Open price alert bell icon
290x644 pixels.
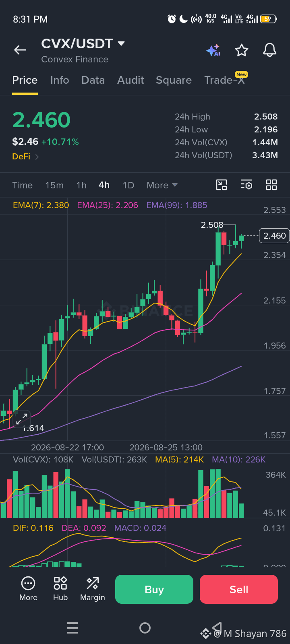tap(270, 50)
